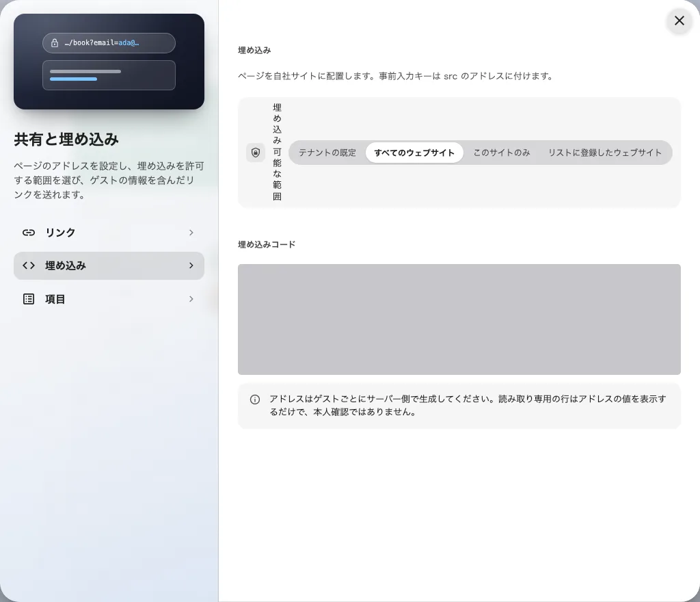Choose このサイトのみ embed scope
This screenshot has width=700, height=602.
click(502, 153)
